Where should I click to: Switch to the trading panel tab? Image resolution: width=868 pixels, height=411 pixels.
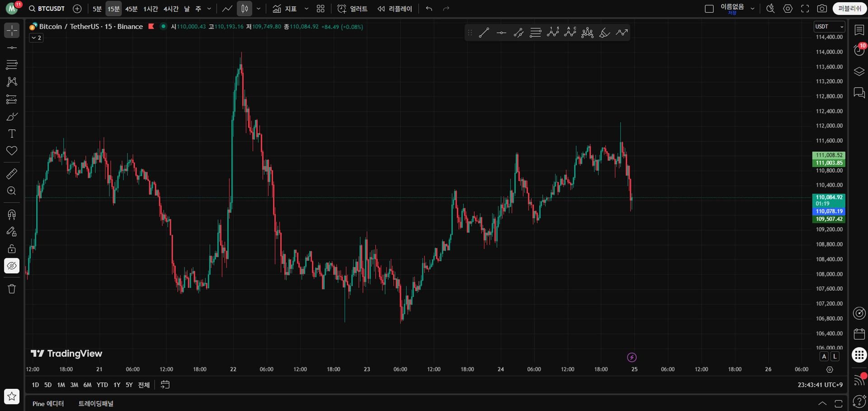point(96,403)
